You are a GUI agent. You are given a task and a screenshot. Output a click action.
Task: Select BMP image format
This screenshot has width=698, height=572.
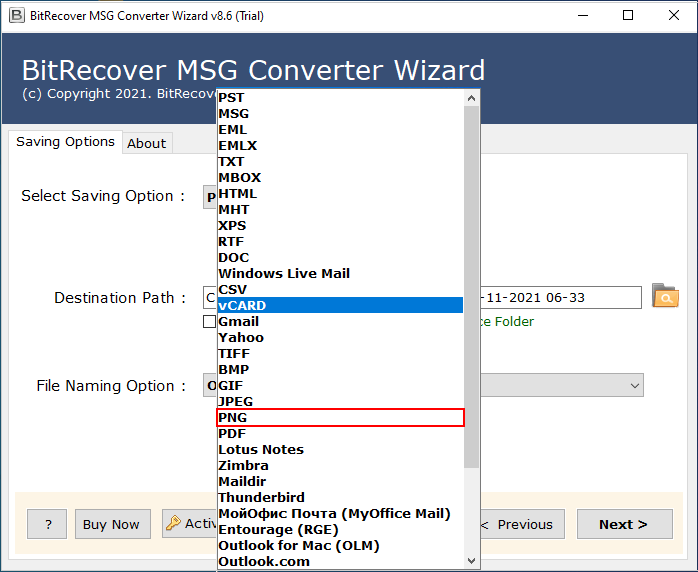pos(340,369)
